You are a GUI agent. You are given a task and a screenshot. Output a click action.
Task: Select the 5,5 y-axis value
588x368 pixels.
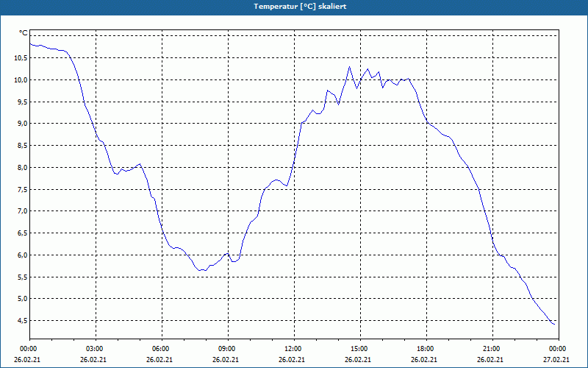click(x=22, y=277)
